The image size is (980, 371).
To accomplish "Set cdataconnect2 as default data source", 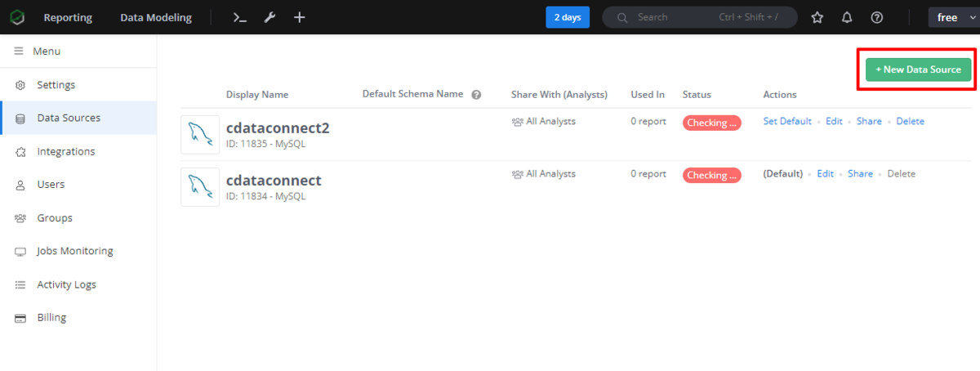I will coord(787,121).
